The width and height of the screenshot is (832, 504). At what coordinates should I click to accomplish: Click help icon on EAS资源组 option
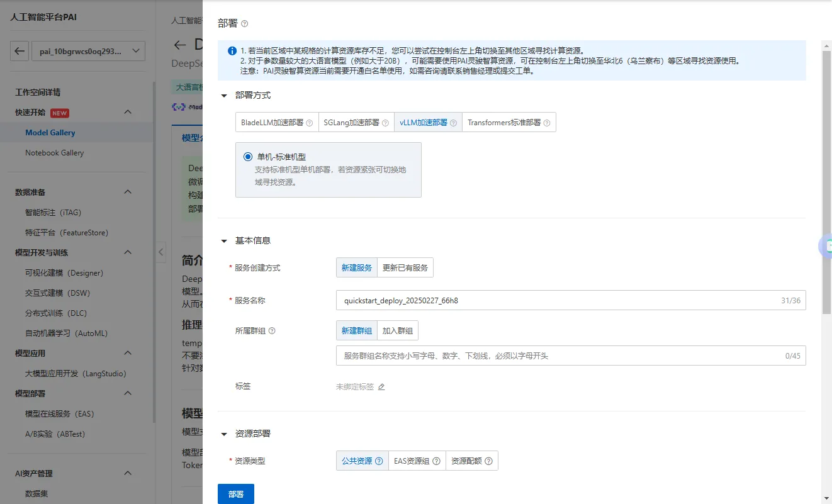[x=437, y=461]
